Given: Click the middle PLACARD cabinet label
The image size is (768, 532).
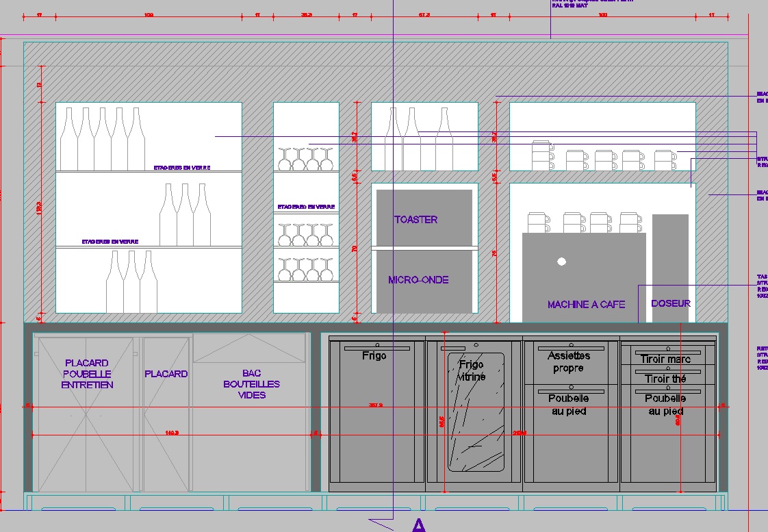Looking at the screenshot, I should pyautogui.click(x=166, y=374).
